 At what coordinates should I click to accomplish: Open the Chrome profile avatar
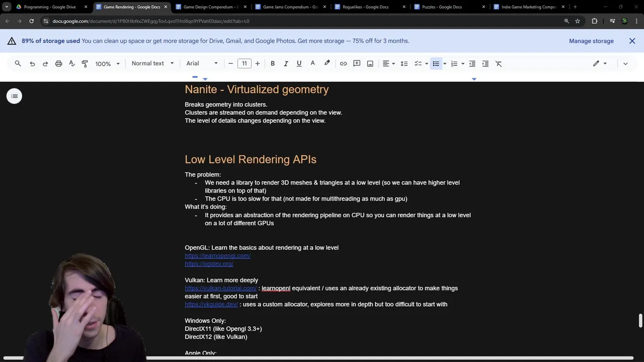(624, 21)
